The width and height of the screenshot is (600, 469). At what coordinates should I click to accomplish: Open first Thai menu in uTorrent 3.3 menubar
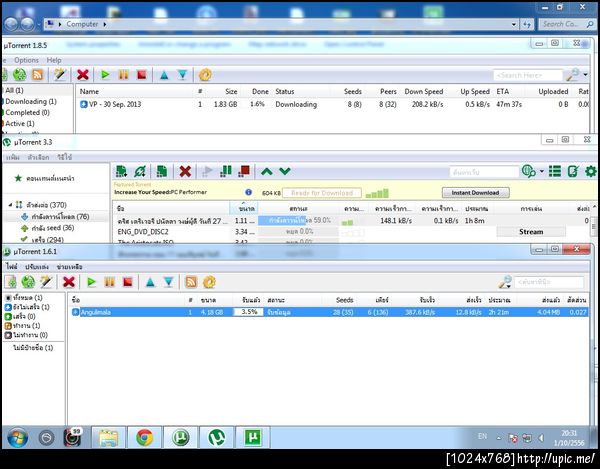click(13, 157)
